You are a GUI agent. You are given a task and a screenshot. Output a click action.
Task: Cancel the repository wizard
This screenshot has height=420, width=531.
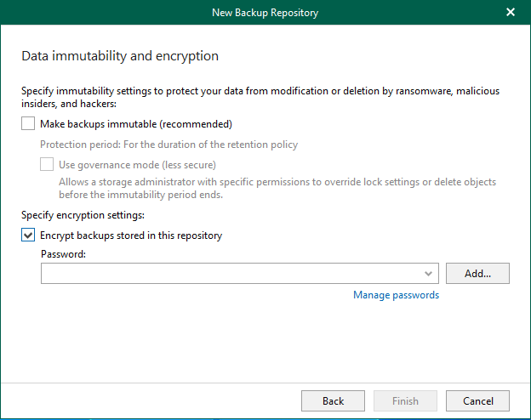click(x=477, y=401)
